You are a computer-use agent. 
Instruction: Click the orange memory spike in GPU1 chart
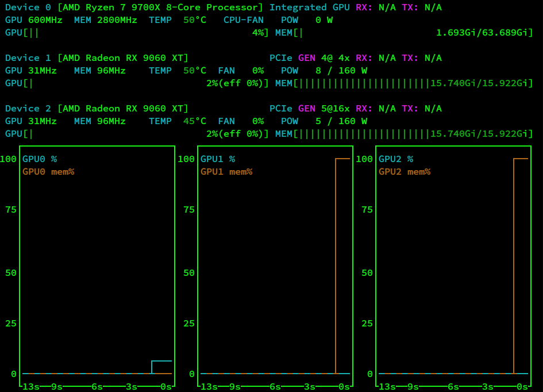[336, 266]
